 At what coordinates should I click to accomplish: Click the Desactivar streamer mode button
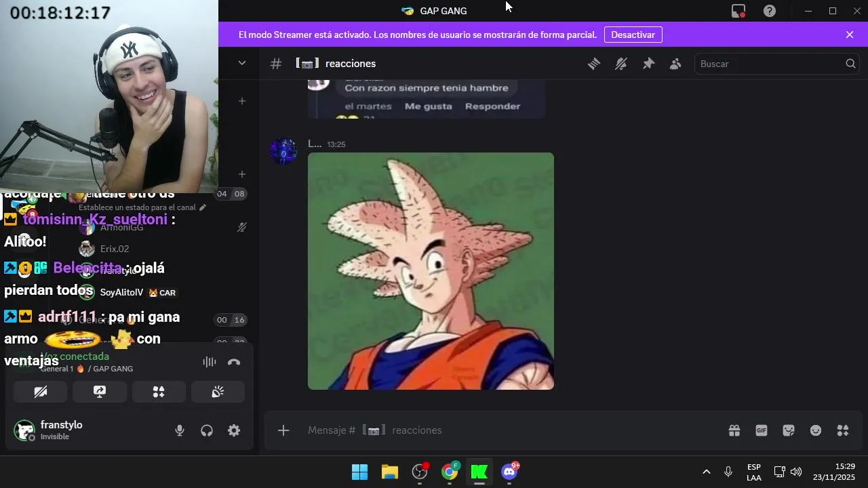(x=633, y=35)
